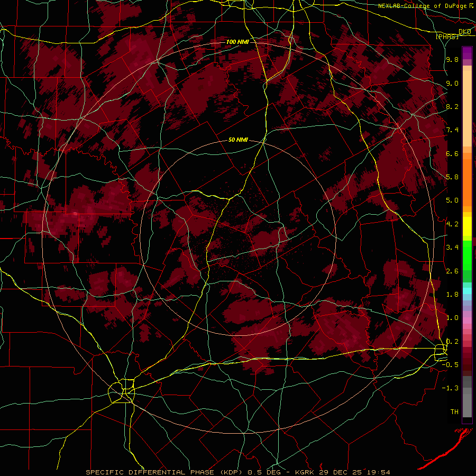Click the 6.6 value on the color scale
The height and width of the screenshot is (476, 476).
coord(452,153)
